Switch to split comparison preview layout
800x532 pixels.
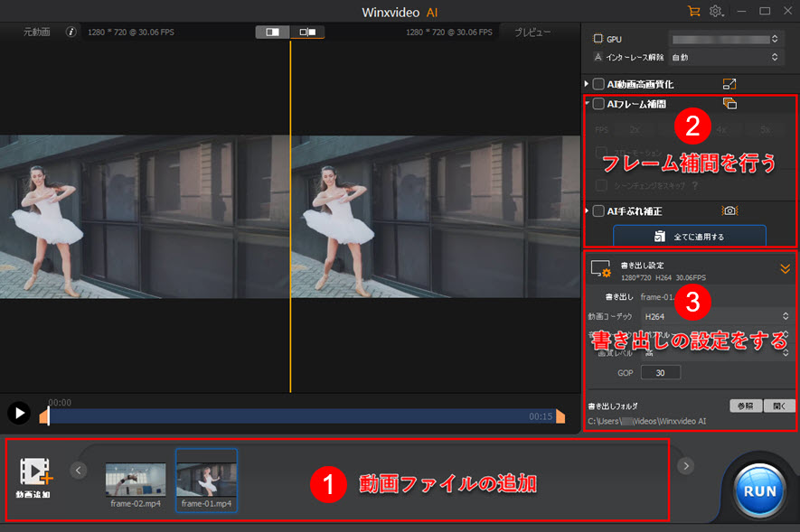pyautogui.click(x=307, y=33)
